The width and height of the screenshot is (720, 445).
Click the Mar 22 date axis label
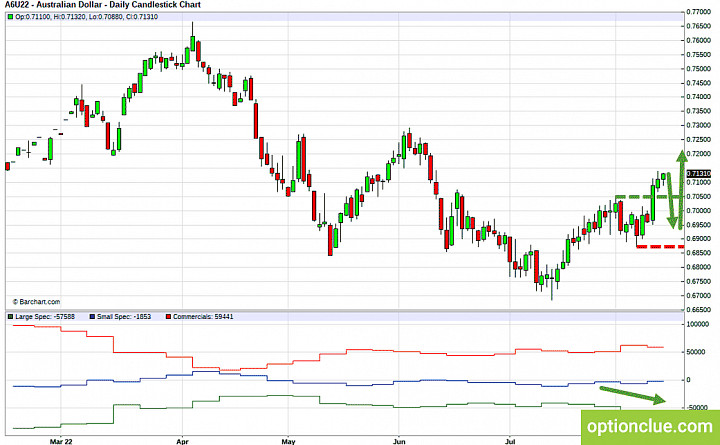click(x=61, y=441)
